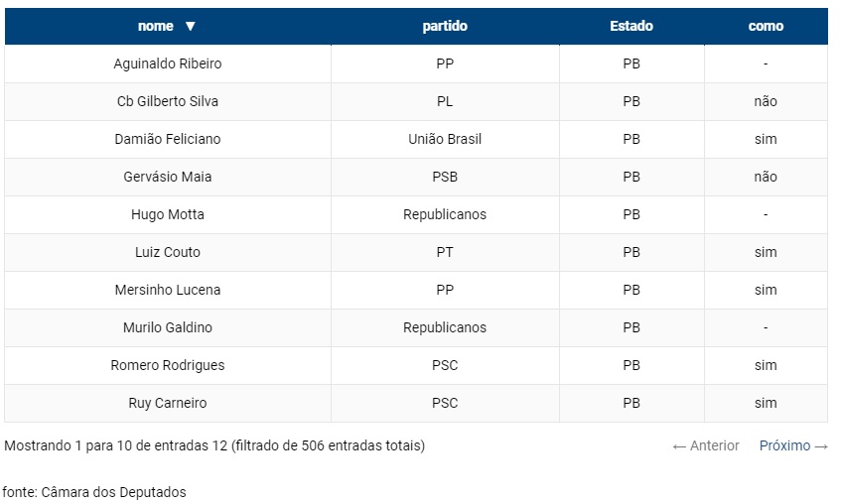Image resolution: width=842 pixels, height=504 pixels.
Task: Sort table by Estado column
Action: pos(631,27)
